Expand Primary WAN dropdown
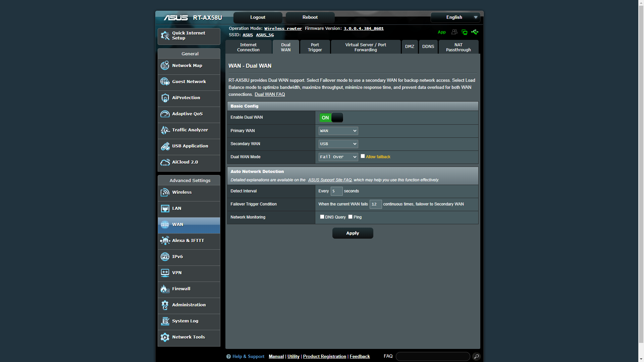This screenshot has width=644, height=362. (338, 130)
